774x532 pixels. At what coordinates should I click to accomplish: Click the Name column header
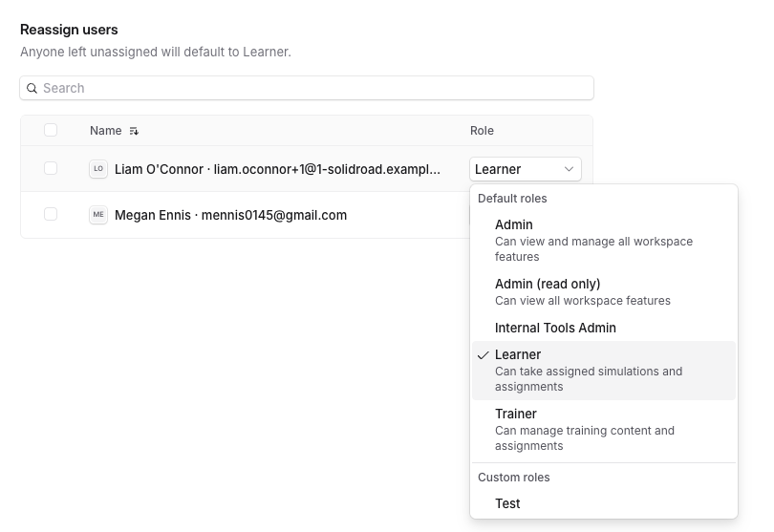[106, 131]
